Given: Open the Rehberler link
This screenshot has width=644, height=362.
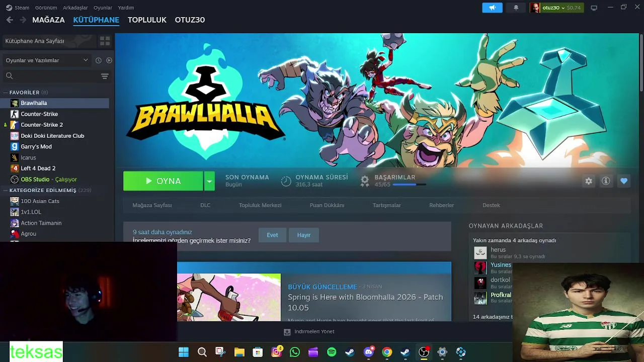Looking at the screenshot, I should pyautogui.click(x=442, y=205).
